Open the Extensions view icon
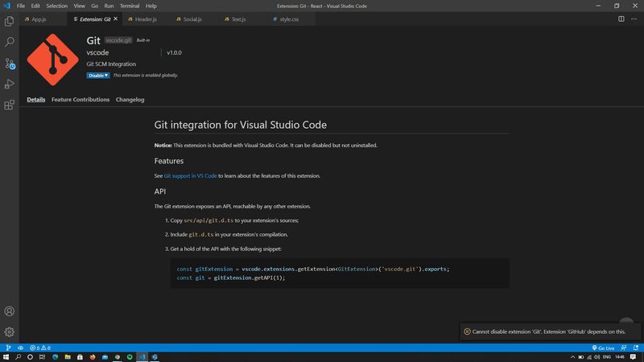This screenshot has width=644, height=362. [x=10, y=105]
